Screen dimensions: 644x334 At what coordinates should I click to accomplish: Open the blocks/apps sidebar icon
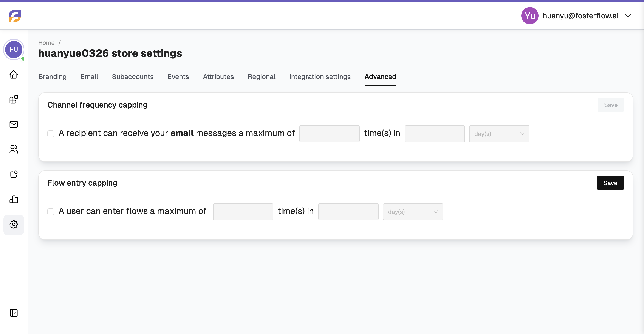tap(14, 99)
